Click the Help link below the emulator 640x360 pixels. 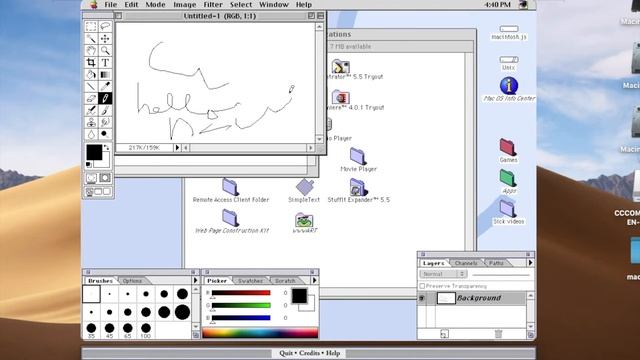[333, 353]
